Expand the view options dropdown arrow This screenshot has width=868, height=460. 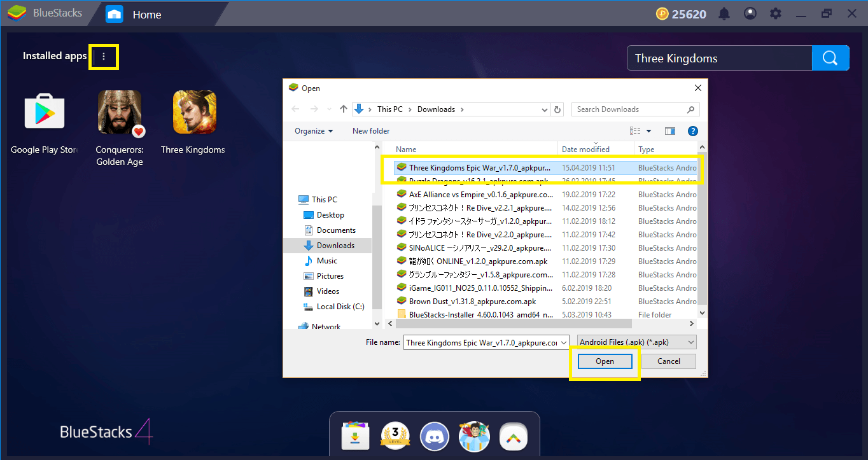(x=649, y=131)
